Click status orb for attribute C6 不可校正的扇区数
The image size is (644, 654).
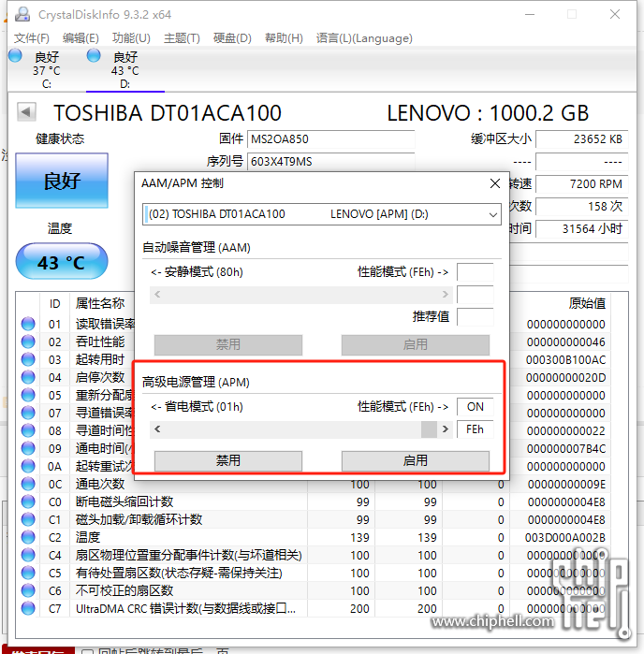point(28,590)
